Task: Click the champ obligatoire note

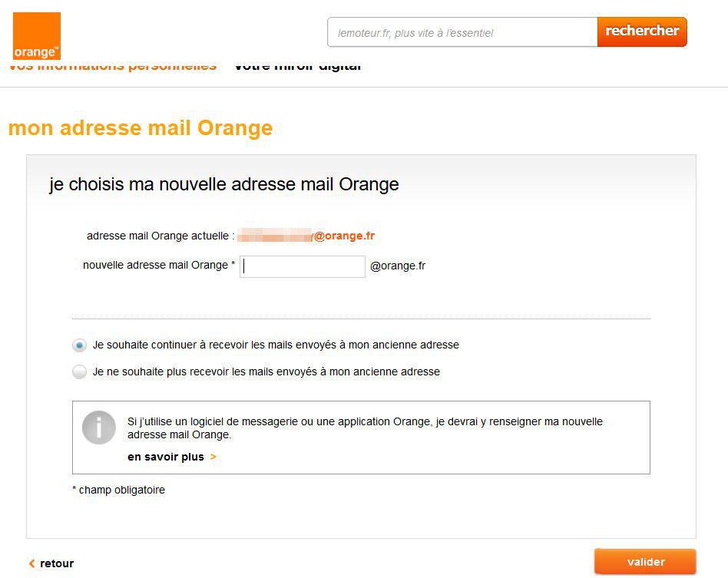Action: pyautogui.click(x=119, y=490)
